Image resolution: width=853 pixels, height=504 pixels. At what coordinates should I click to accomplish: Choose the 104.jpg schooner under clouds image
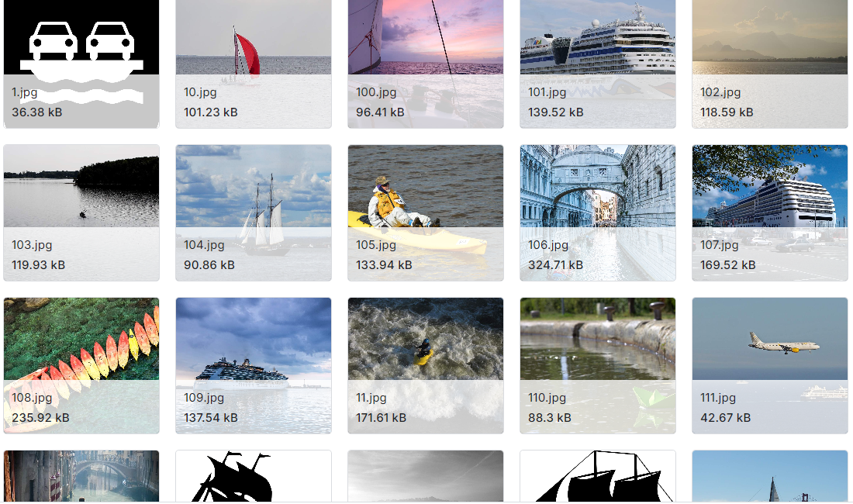[x=254, y=212]
